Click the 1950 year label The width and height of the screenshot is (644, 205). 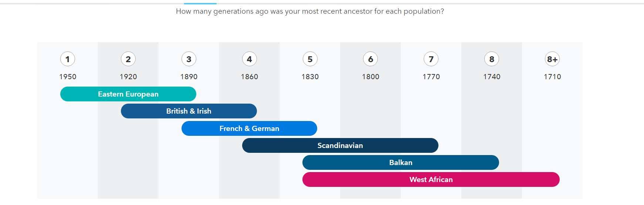coord(68,77)
